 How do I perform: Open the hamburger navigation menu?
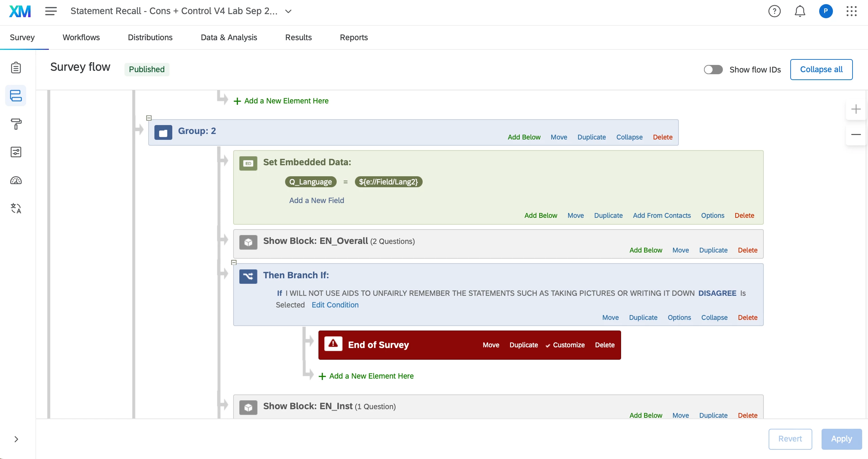pos(51,11)
